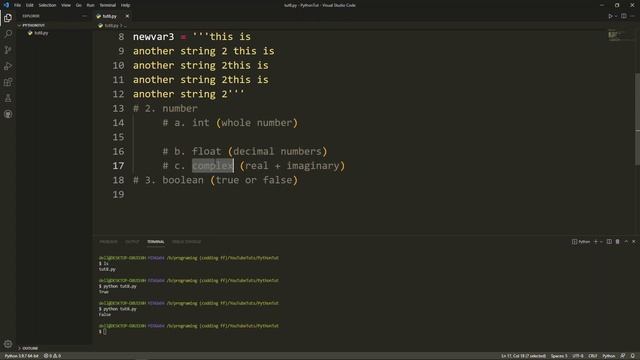The image size is (640, 360).
Task: Select the Python interpreter in status bar
Action: coord(22,356)
